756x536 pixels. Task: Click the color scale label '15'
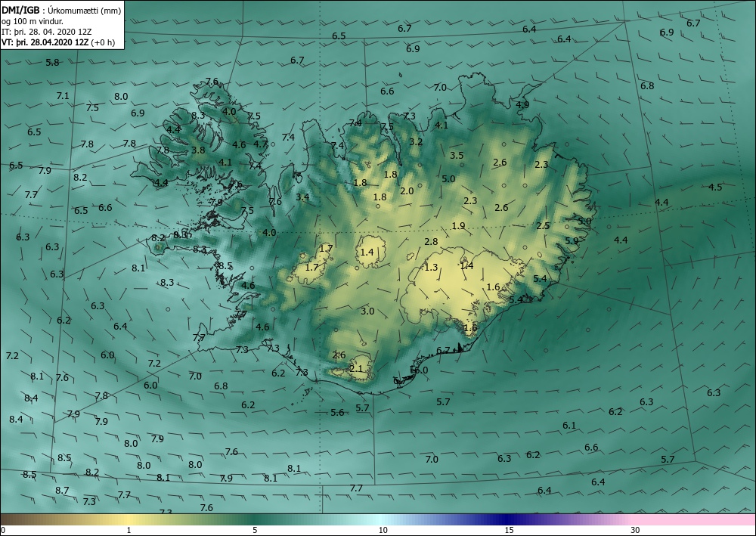tap(509, 530)
